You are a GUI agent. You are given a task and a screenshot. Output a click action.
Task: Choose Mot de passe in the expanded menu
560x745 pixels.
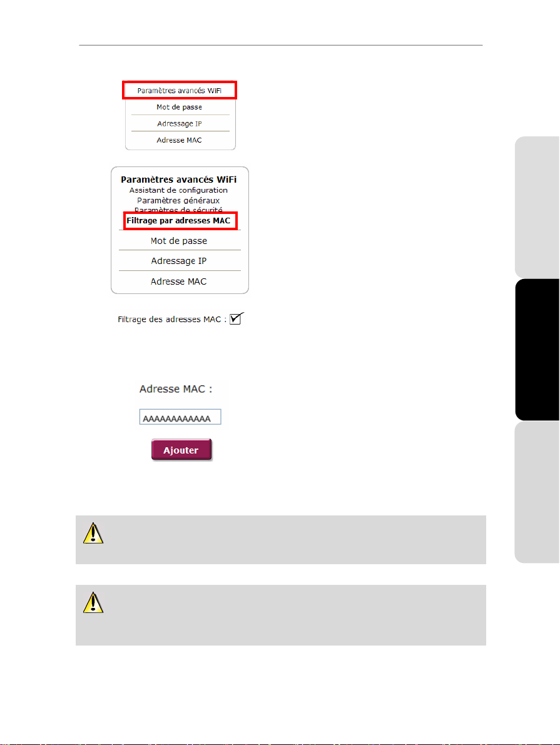click(179, 241)
